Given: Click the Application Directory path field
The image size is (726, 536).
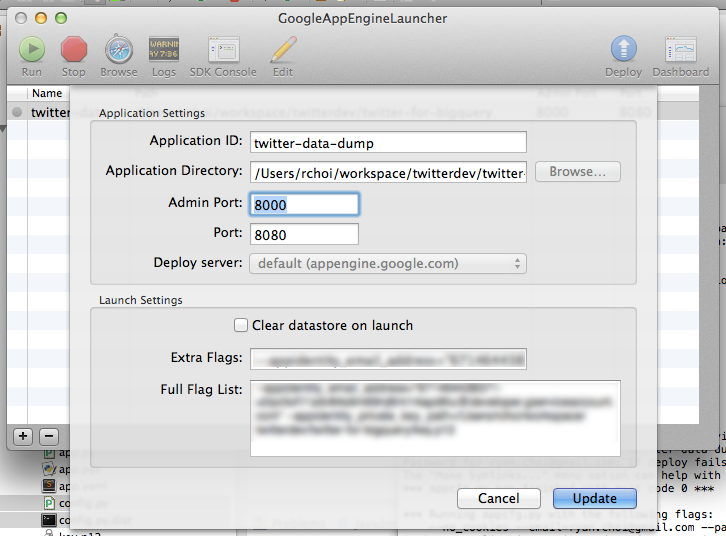Looking at the screenshot, I should click(x=388, y=172).
